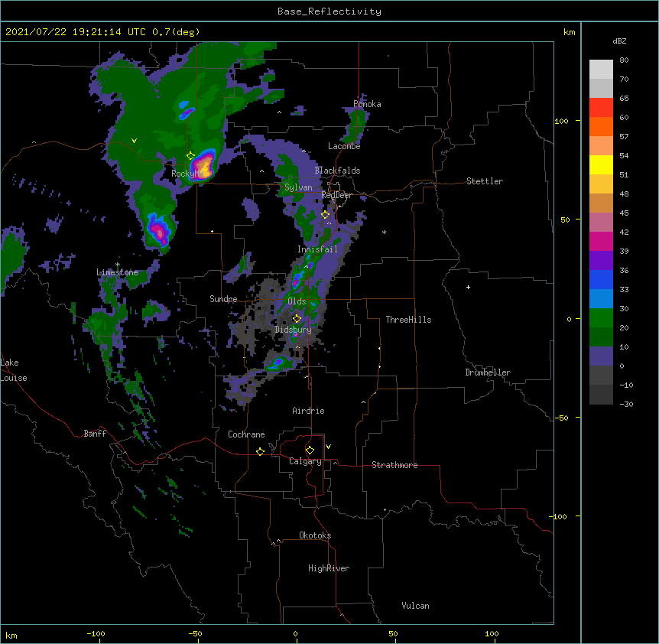Pick the magenta 39-42 dBZ legend swatch
659x644 pixels.
(601, 241)
